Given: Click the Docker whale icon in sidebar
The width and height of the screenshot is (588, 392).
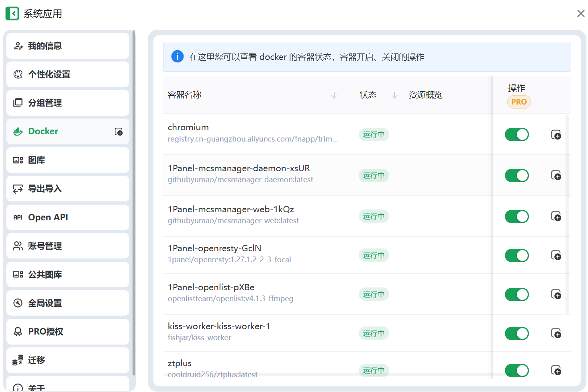Looking at the screenshot, I should 18,131.
